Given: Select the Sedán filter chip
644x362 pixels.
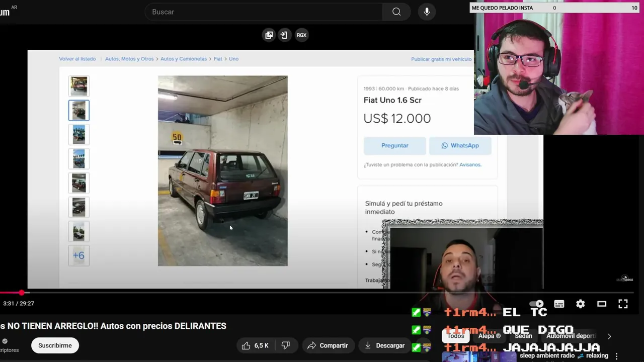Looking at the screenshot, I should pos(523,336).
